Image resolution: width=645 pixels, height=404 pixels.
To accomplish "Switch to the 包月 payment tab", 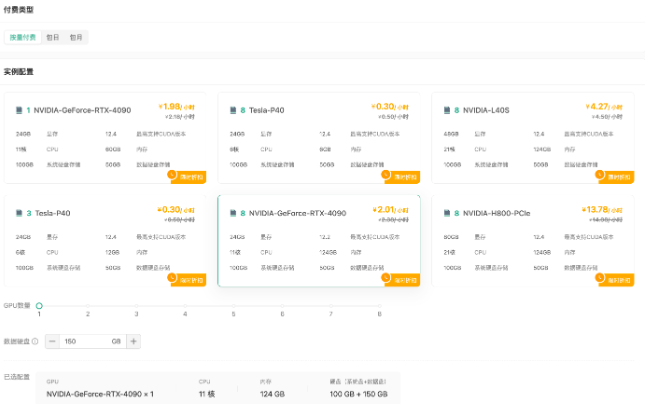I will tap(76, 37).
